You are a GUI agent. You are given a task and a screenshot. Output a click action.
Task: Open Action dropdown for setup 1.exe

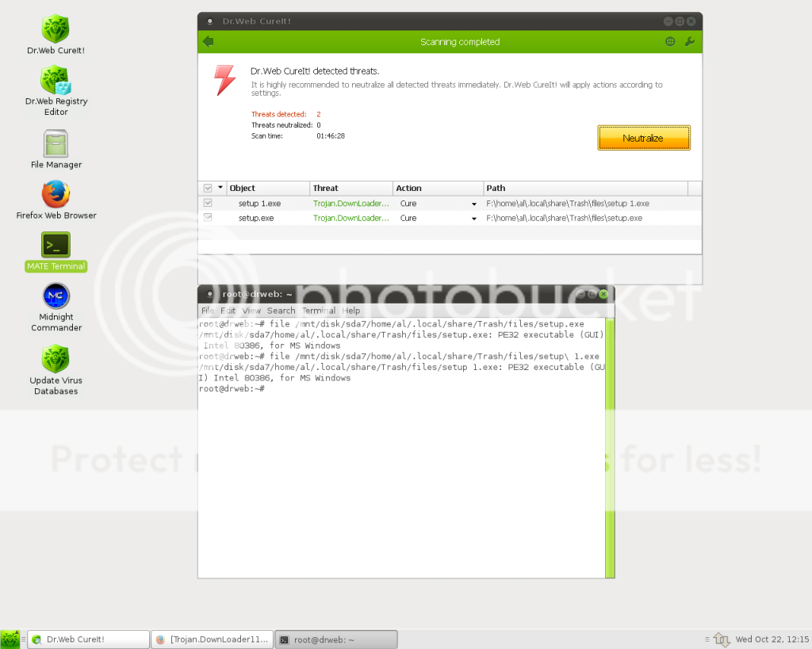pos(474,204)
